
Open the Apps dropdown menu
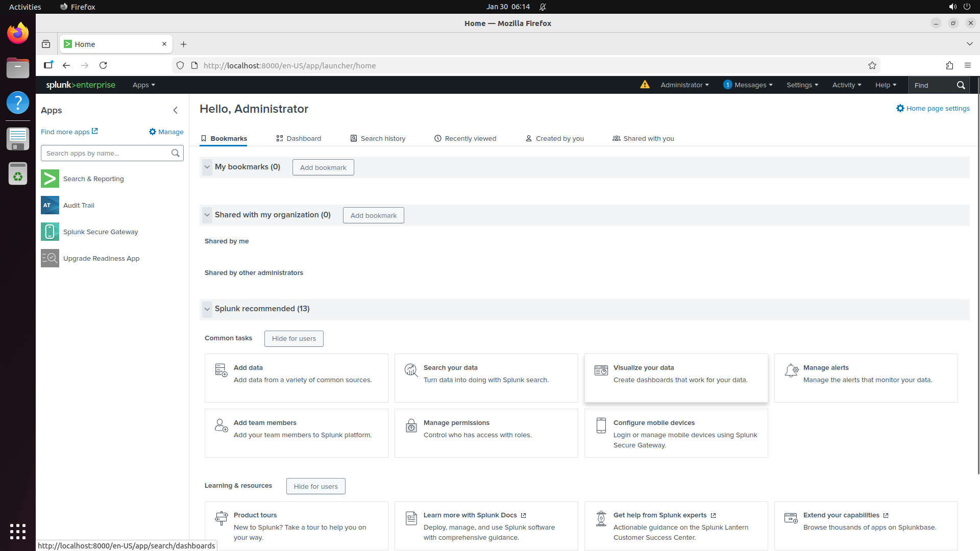click(143, 85)
